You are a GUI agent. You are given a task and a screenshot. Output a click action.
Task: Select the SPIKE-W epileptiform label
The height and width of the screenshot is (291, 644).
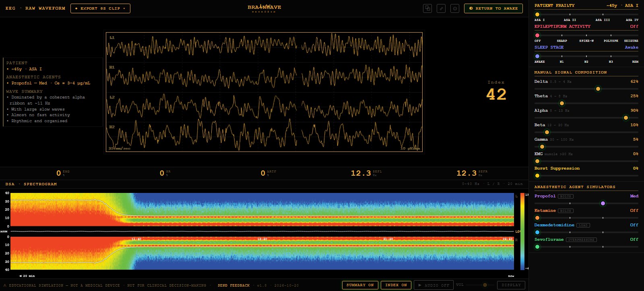[x=586, y=41]
